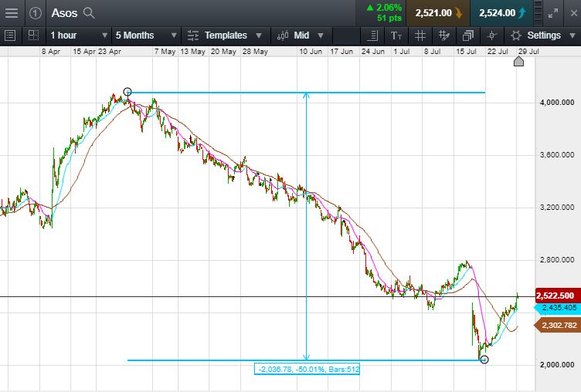Viewport: 581px width, 392px height.
Task: Click the 10 Jun date label
Action: pyautogui.click(x=311, y=52)
